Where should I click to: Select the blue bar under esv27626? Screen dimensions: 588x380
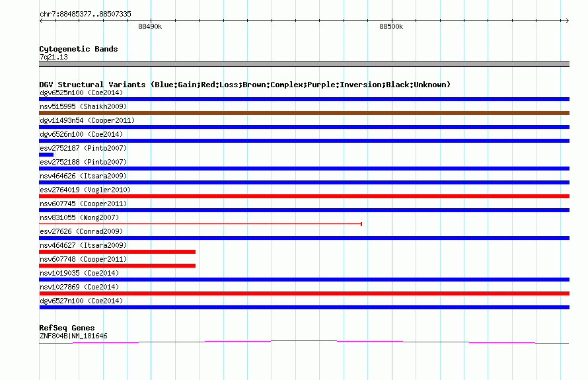point(304,238)
